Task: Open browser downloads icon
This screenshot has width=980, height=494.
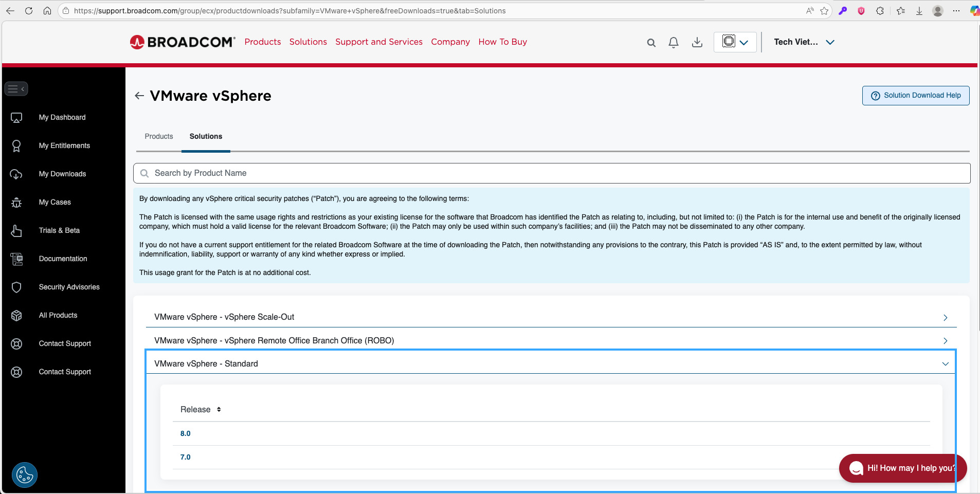Action: click(x=919, y=11)
